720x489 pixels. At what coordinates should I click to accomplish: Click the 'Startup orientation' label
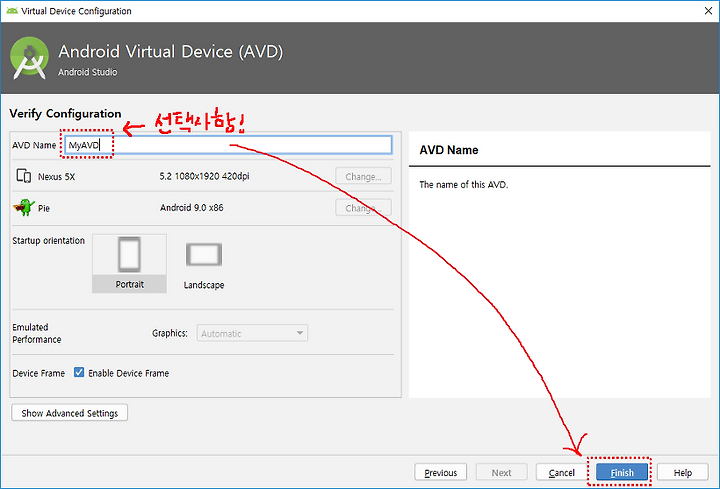click(48, 241)
